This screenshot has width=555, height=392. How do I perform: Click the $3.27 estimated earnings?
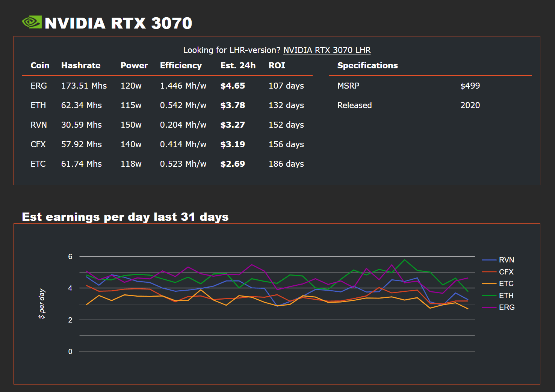pos(233,125)
